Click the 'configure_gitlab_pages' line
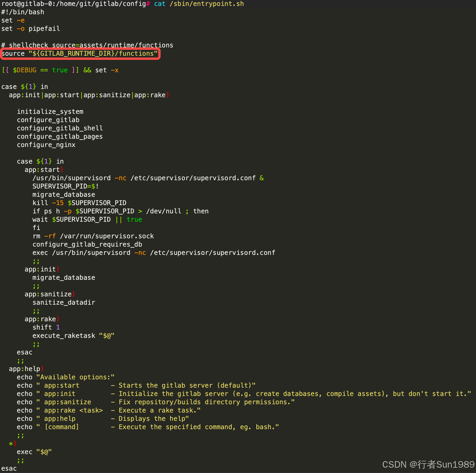This screenshot has height=473, width=476. [x=60, y=137]
